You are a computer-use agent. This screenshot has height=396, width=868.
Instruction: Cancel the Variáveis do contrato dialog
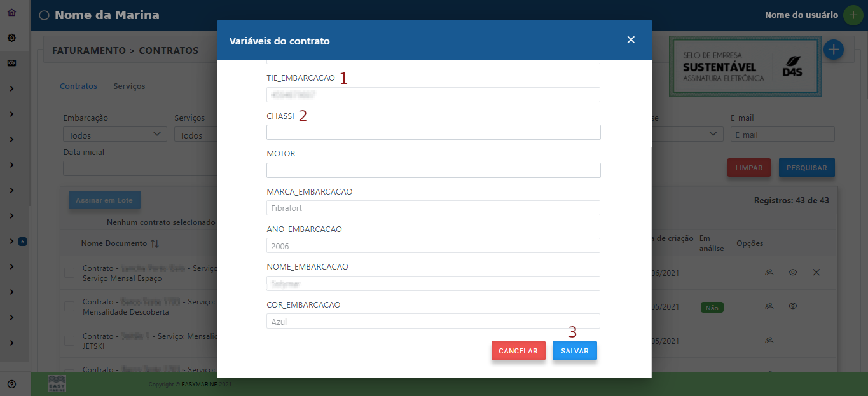[518, 350]
